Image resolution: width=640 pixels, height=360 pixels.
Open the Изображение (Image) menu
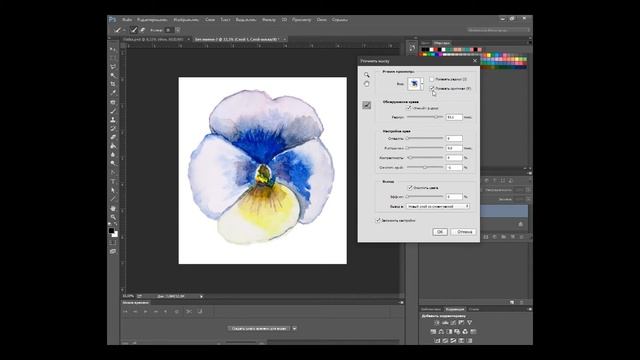[186, 20]
